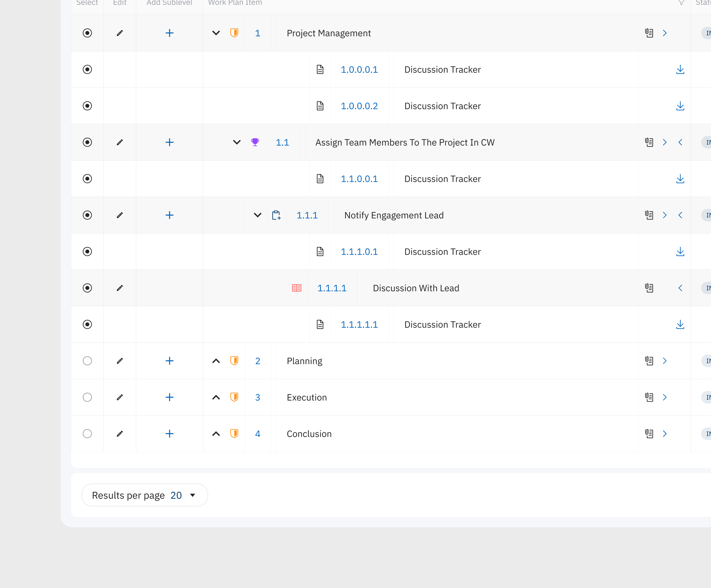Image resolution: width=711 pixels, height=588 pixels.
Task: Collapse the Project Management section
Action: [216, 33]
